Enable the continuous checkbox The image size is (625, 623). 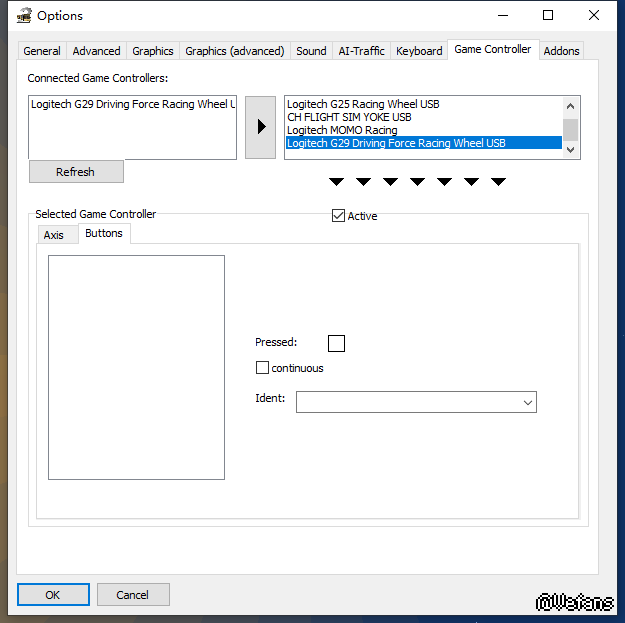pos(262,368)
